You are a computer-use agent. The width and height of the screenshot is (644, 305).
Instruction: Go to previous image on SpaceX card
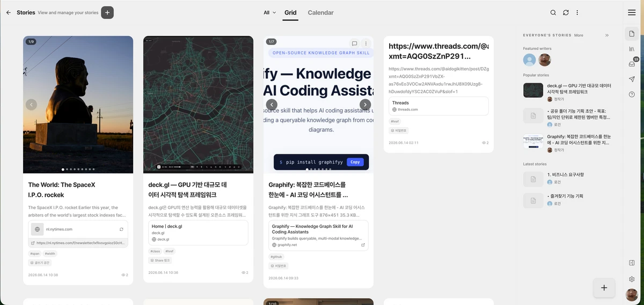(x=31, y=105)
